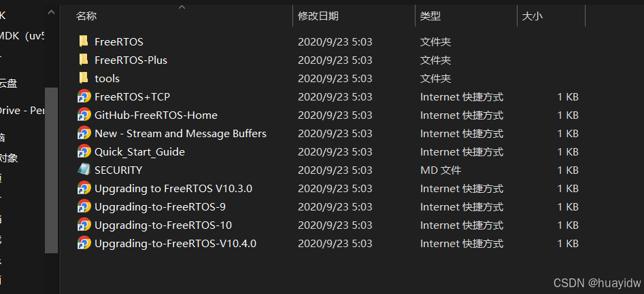
Task: Click the SECURITY MD file icon
Action: (x=84, y=170)
